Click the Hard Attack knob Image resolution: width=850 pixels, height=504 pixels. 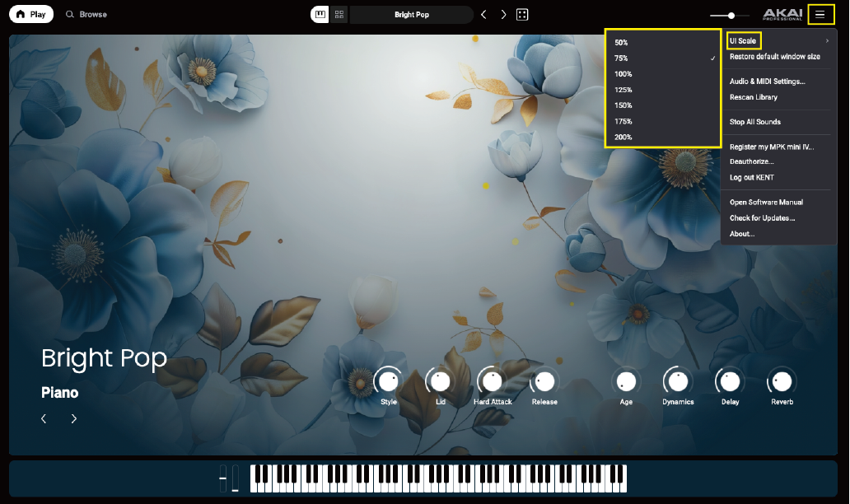[x=492, y=381]
